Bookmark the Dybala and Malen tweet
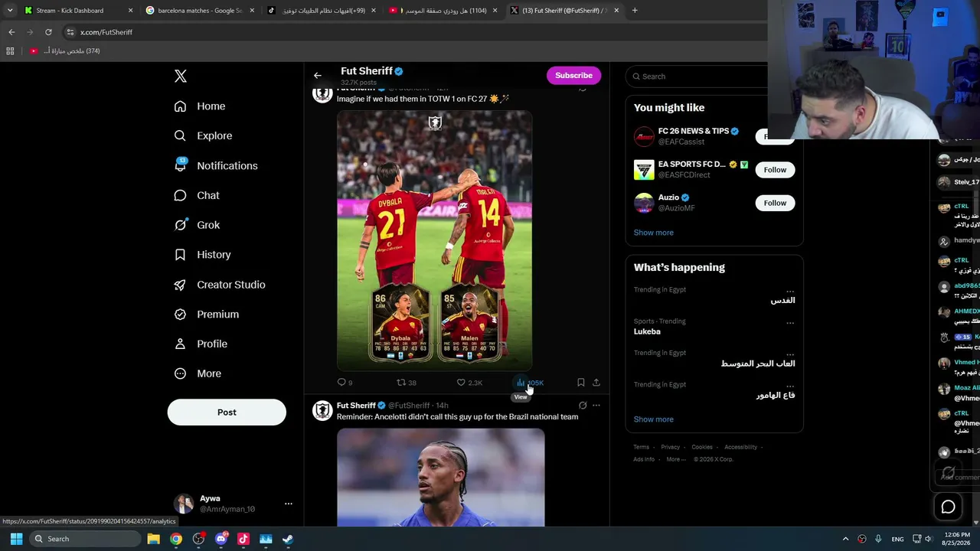The image size is (980, 551). 581,383
